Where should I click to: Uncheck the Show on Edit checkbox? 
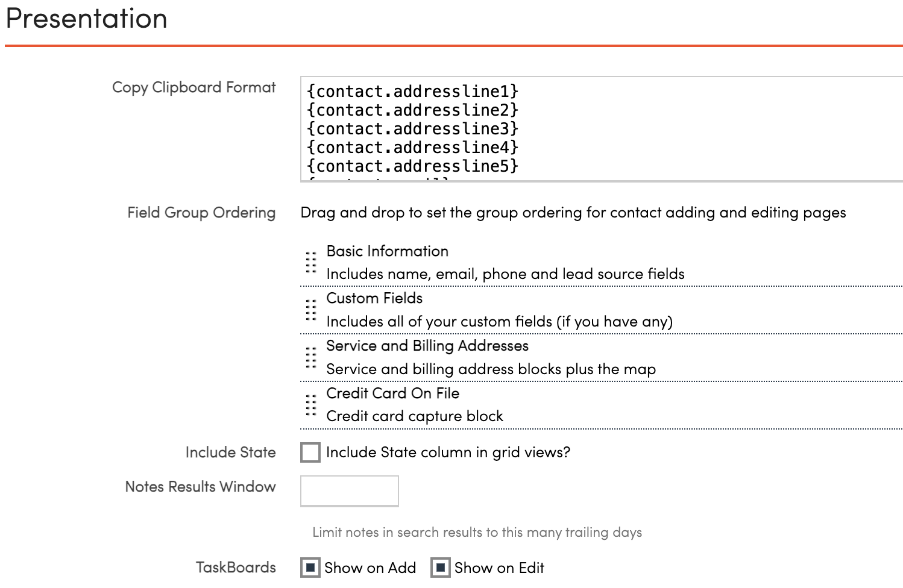click(441, 568)
